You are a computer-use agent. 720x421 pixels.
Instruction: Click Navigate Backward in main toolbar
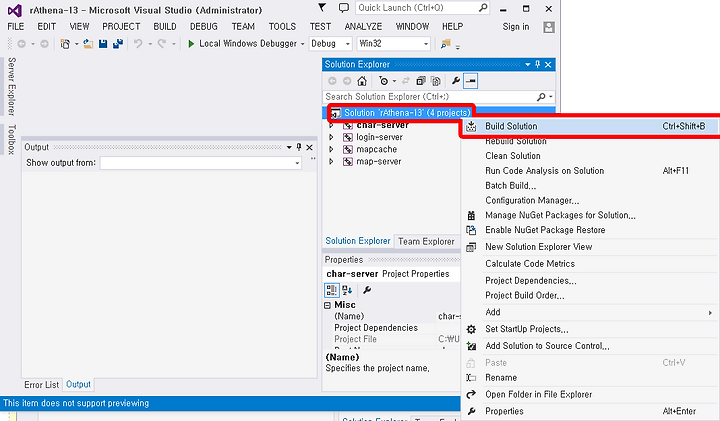[21, 44]
